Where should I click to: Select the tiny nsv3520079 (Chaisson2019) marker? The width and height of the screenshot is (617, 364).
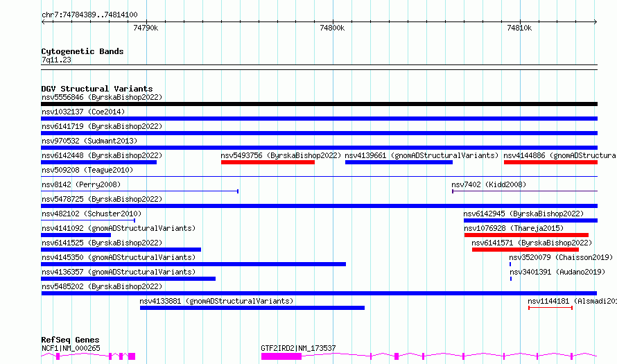point(510,264)
